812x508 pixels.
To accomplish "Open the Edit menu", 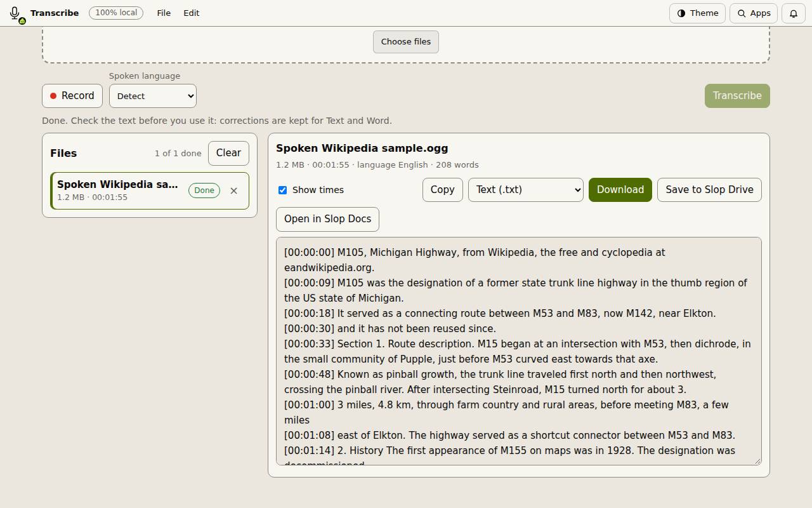I will click(192, 13).
